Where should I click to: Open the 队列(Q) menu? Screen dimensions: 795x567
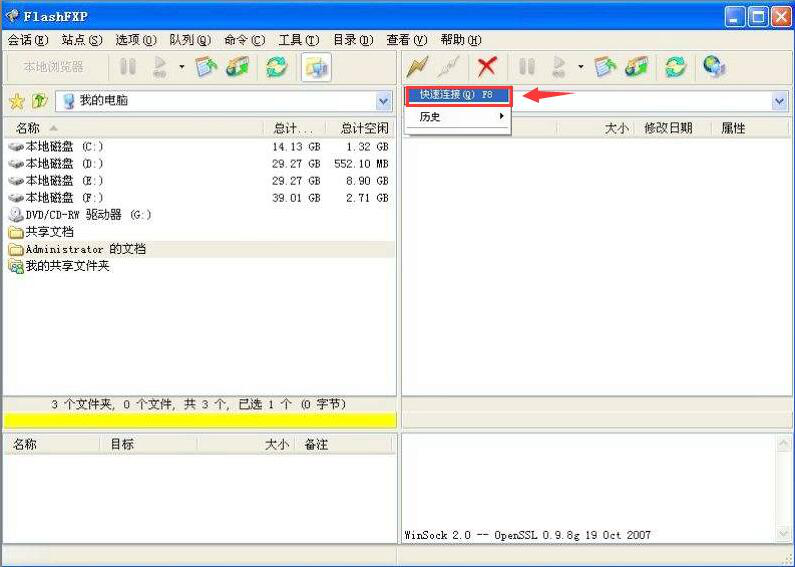(x=190, y=40)
